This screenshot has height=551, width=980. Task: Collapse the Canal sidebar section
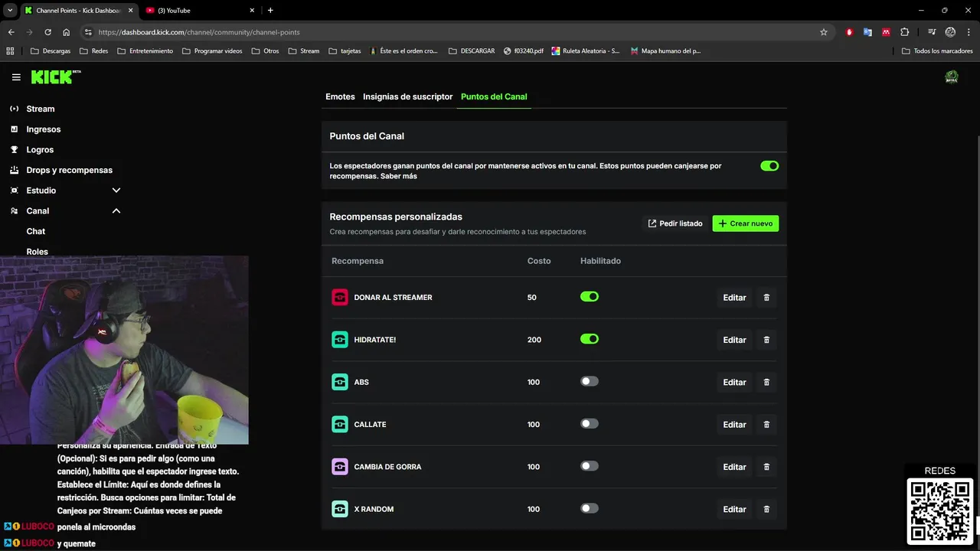point(116,211)
